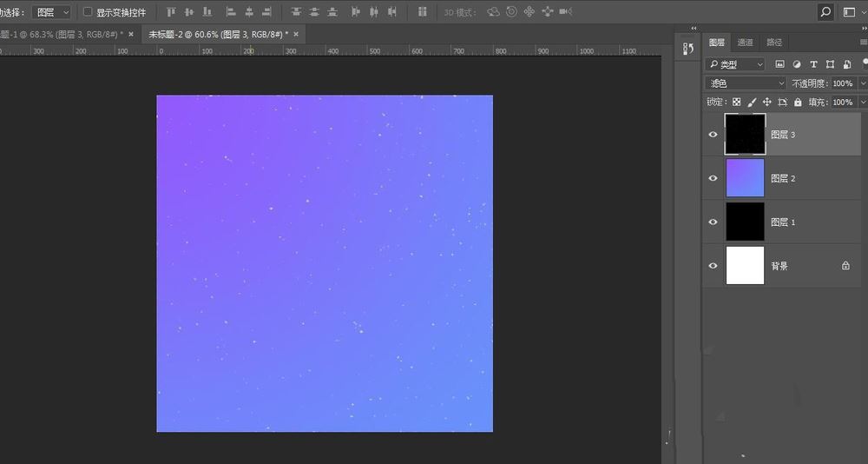The height and width of the screenshot is (464, 868).
Task: Open the History panel icon
Action: point(688,49)
